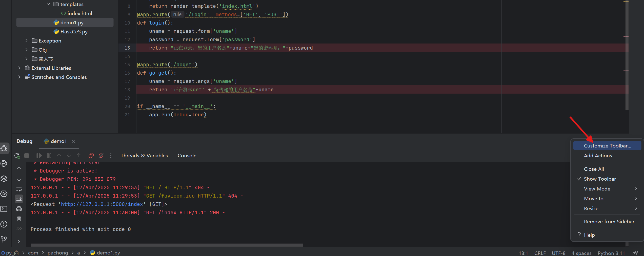
Task: Resume the paused program
Action: point(39,156)
